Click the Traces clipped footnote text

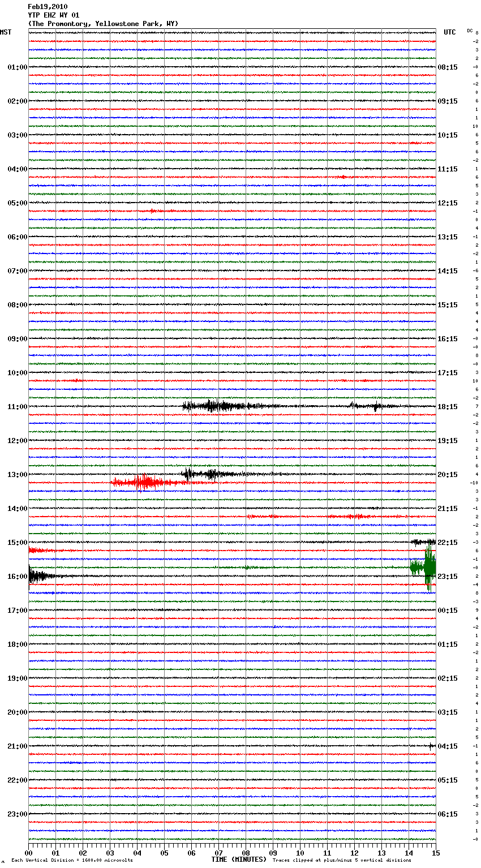tap(342, 860)
